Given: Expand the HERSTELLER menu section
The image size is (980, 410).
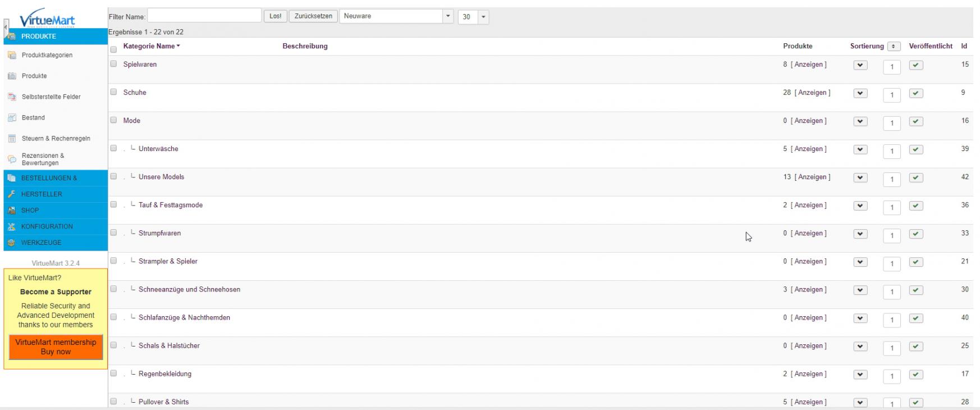Looking at the screenshot, I should point(42,194).
